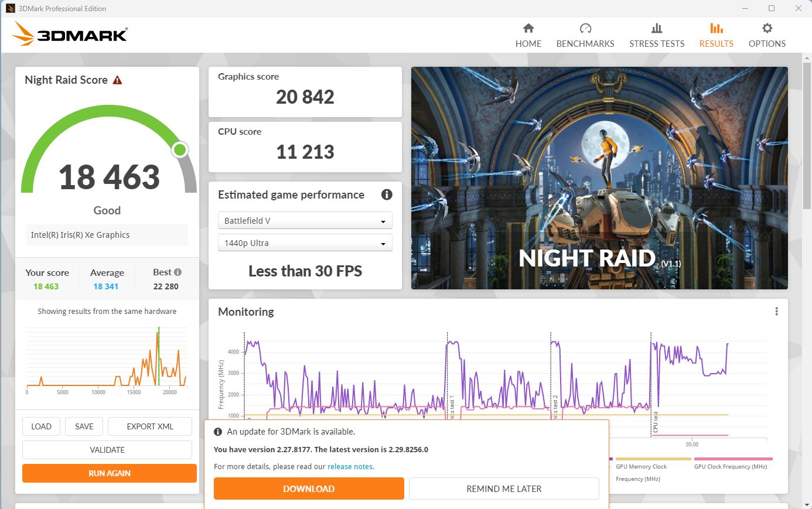This screenshot has height=509, width=812.
Task: Click the Night Raid benchmark thumbnail image
Action: [x=599, y=178]
